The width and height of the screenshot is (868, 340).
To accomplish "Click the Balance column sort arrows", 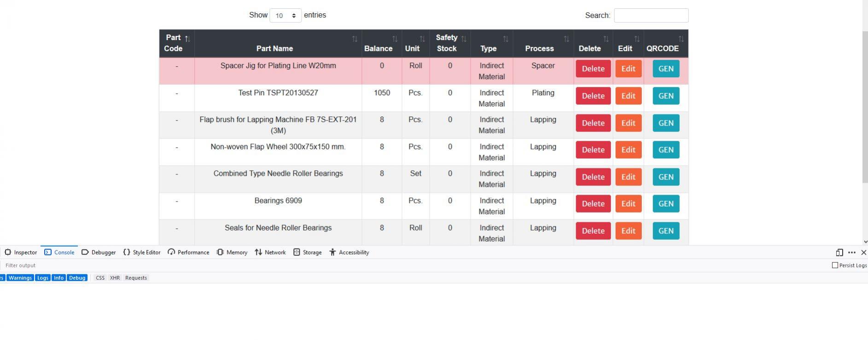I will (395, 39).
